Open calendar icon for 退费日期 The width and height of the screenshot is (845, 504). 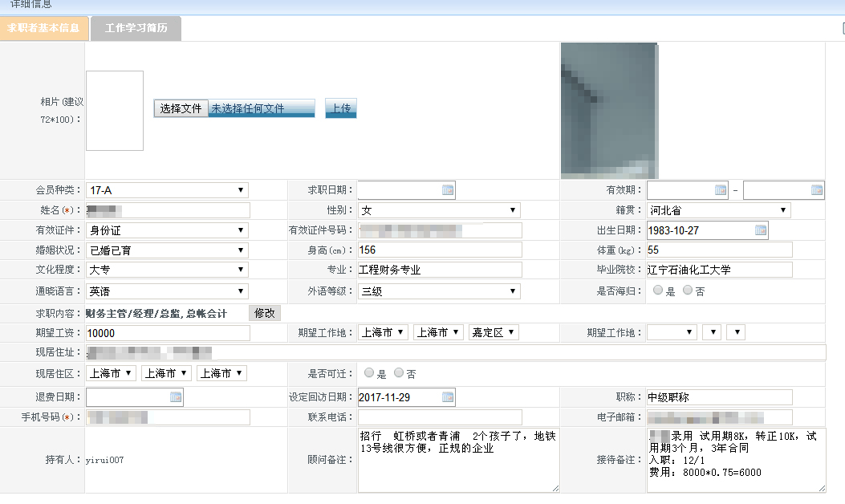pyautogui.click(x=176, y=397)
